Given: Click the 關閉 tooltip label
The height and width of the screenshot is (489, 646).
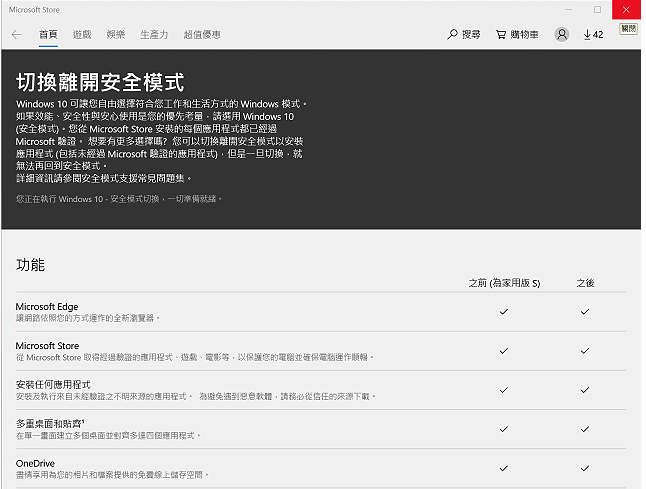Looking at the screenshot, I should pyautogui.click(x=628, y=29).
